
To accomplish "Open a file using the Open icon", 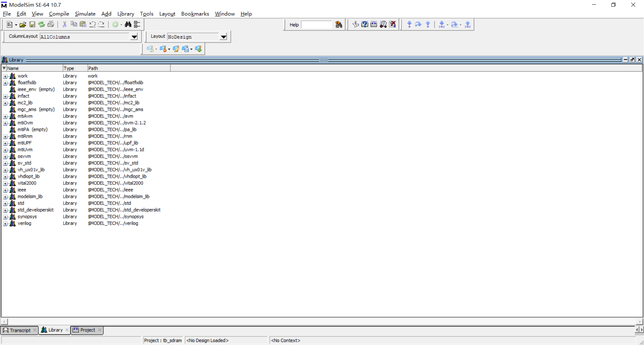I will 22,24.
